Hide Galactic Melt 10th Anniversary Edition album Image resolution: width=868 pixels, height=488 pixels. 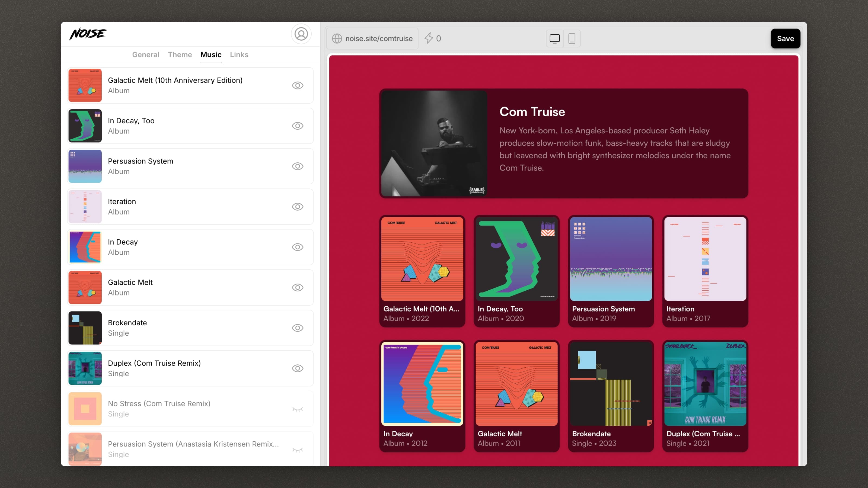pos(297,86)
